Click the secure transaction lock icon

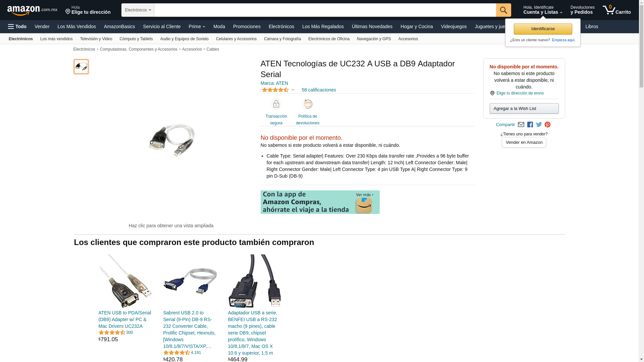point(276,104)
